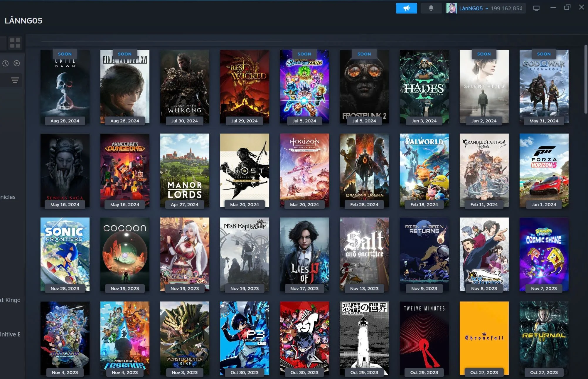Open the LânNG05 account dropdown

[x=474, y=8]
